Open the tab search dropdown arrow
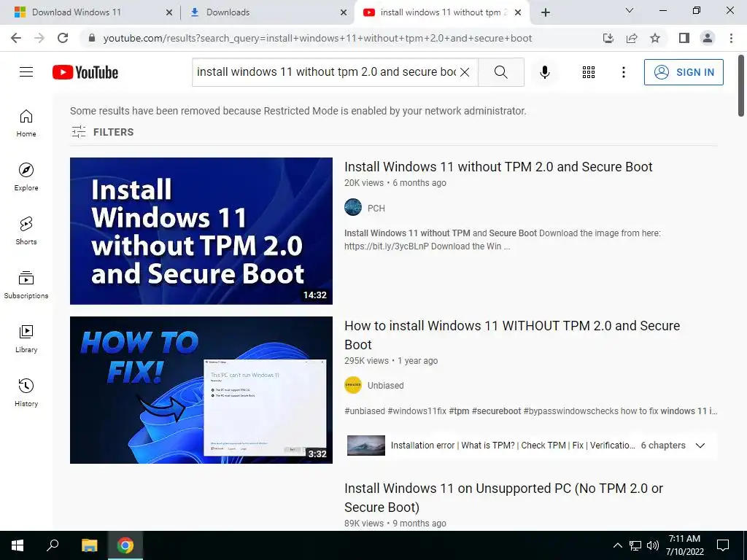 tap(630, 10)
